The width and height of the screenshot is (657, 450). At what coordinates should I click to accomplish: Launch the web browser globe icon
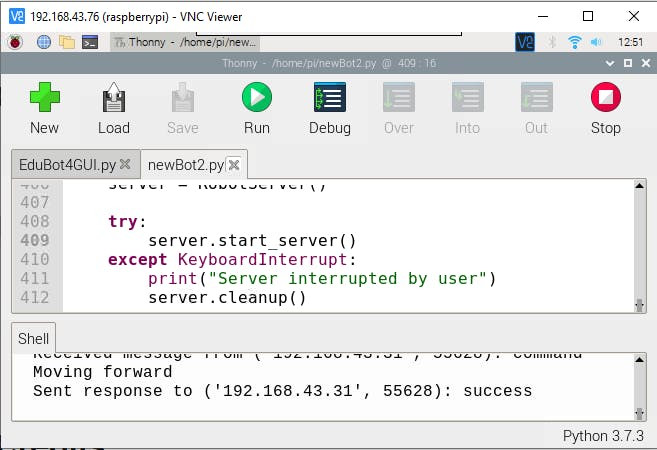[x=44, y=42]
